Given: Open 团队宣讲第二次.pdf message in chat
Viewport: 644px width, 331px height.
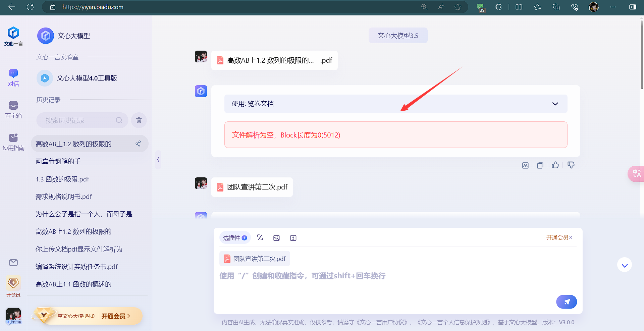Looking at the screenshot, I should [252, 187].
